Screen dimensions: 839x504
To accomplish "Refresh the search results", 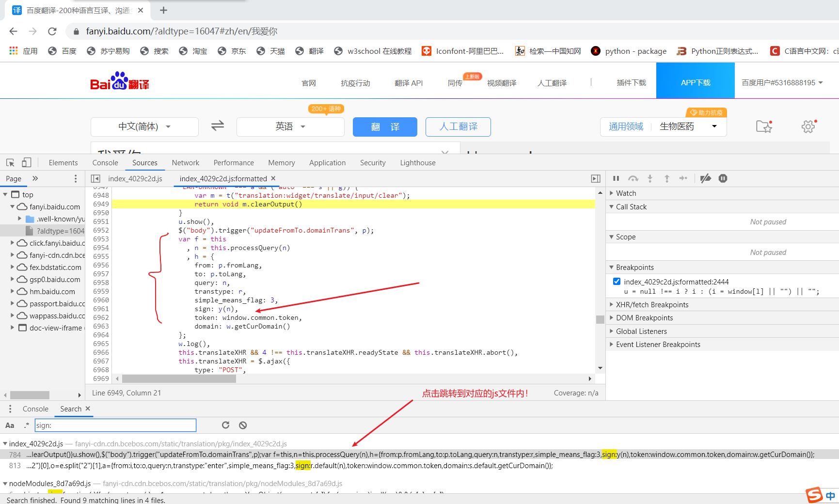I will tap(225, 425).
